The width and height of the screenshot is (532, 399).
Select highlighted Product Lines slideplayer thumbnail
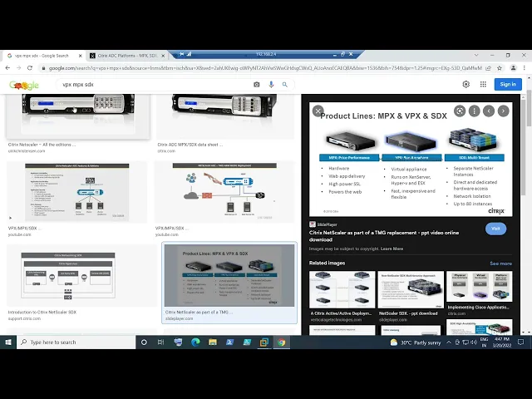pyautogui.click(x=229, y=275)
